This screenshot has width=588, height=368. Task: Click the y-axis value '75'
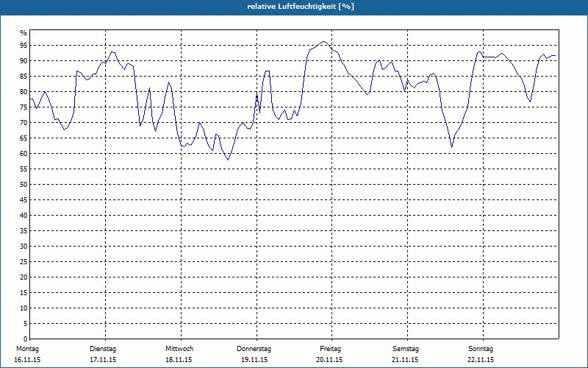(x=24, y=107)
